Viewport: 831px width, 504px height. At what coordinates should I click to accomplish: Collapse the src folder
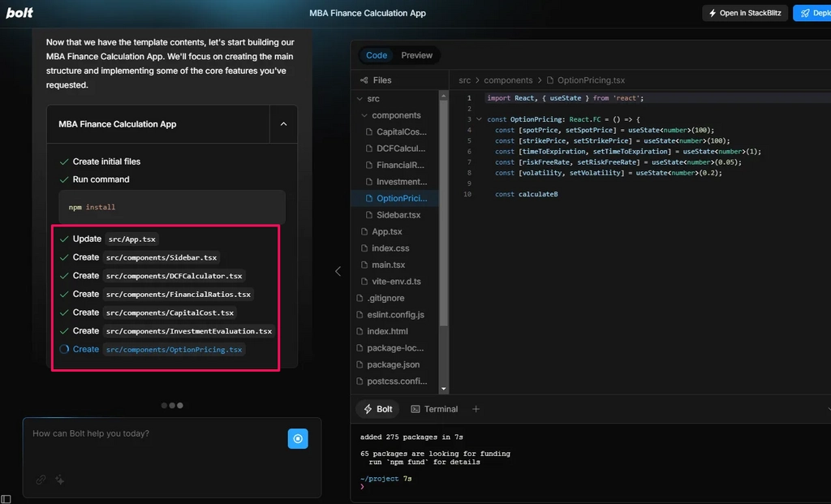pos(360,98)
